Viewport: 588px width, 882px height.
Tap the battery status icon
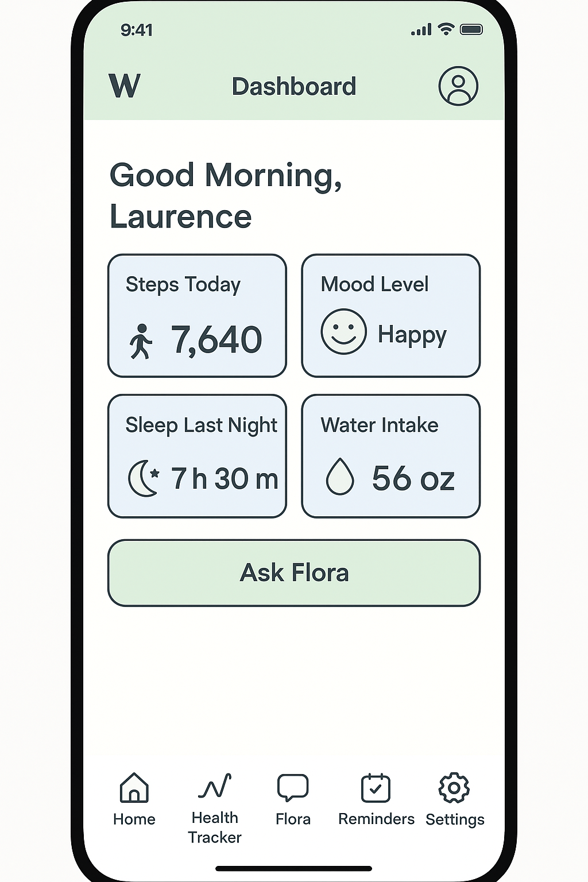[471, 29]
